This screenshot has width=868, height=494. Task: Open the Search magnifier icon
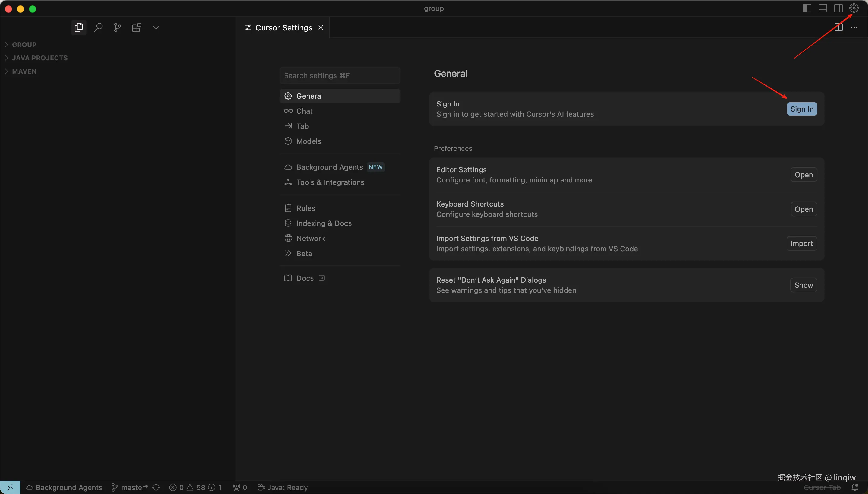point(98,27)
